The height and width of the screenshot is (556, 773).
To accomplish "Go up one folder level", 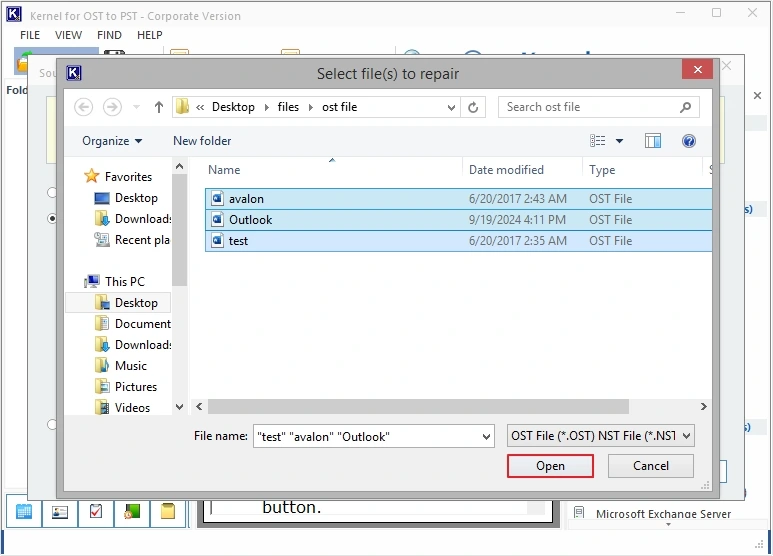I will point(159,107).
